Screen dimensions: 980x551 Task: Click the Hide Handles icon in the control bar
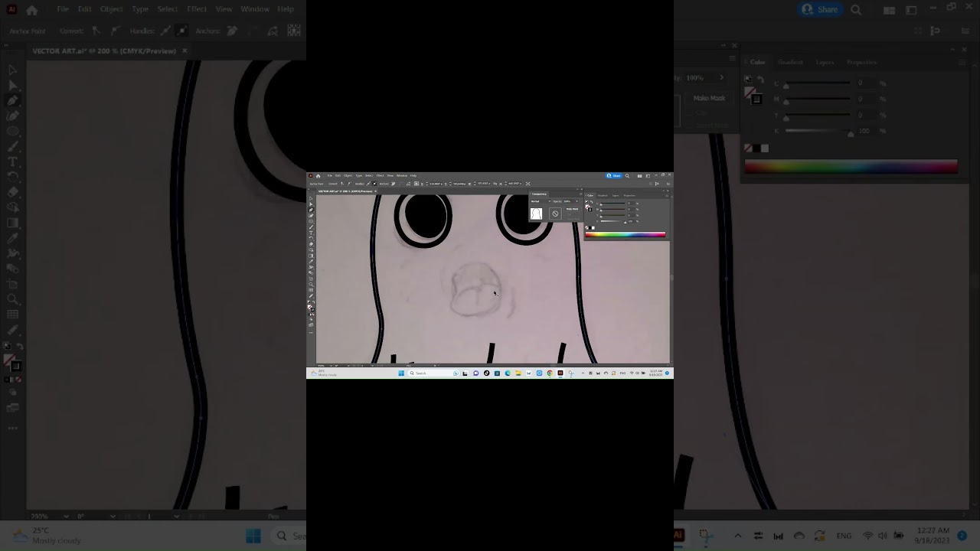[x=374, y=184]
